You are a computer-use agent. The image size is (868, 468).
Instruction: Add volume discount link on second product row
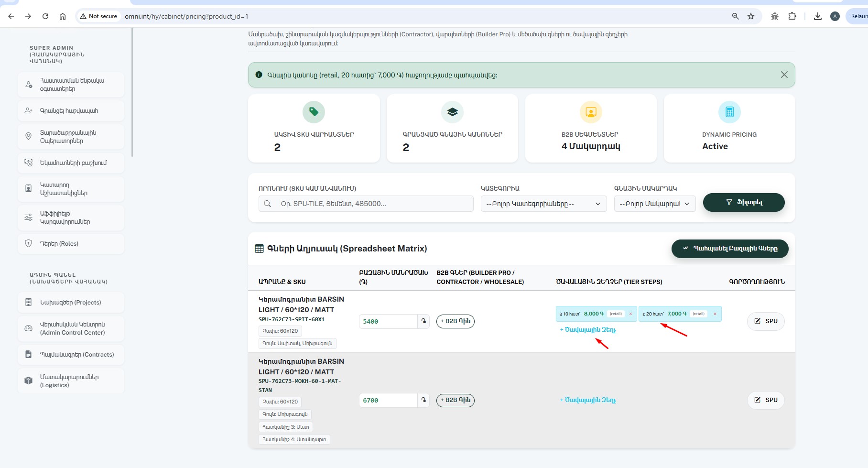pos(588,400)
